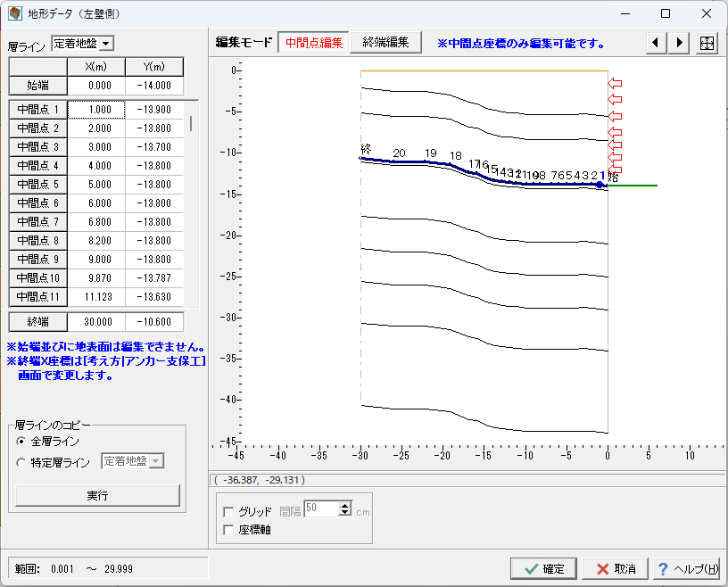
Task: Enable the 座標軸 checkbox
Action: coord(228,530)
